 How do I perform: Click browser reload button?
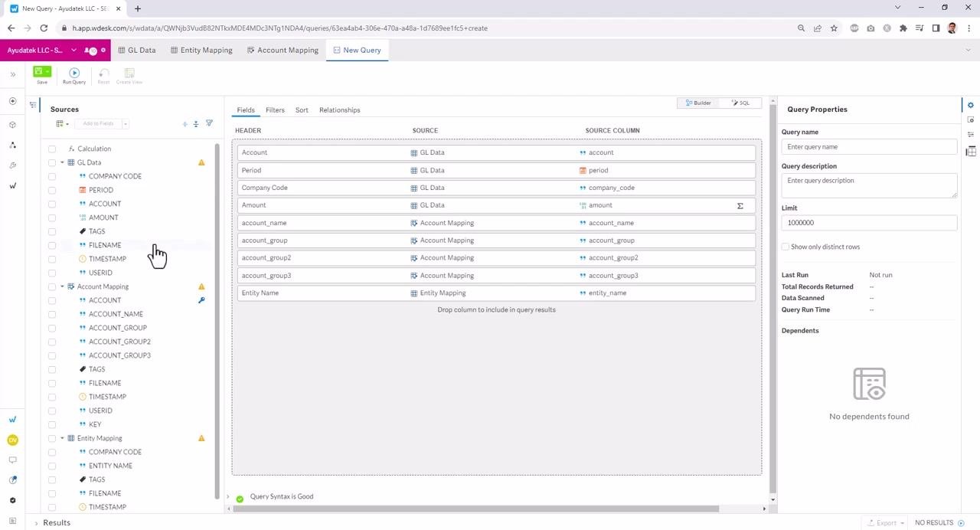[x=44, y=28]
